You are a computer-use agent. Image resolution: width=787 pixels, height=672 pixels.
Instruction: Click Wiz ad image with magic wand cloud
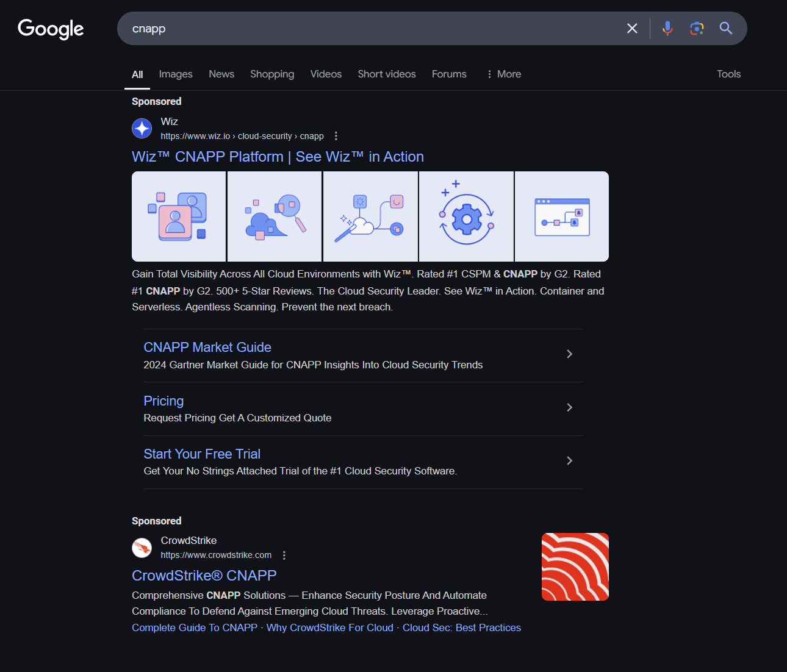370,216
